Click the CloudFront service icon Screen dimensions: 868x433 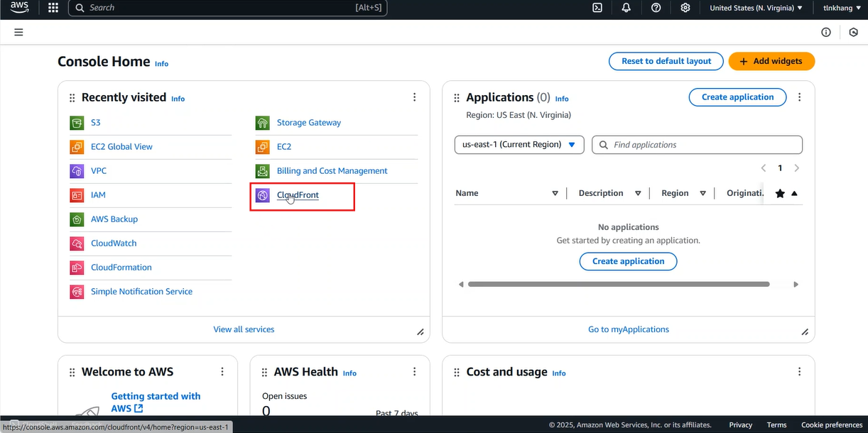coord(263,195)
